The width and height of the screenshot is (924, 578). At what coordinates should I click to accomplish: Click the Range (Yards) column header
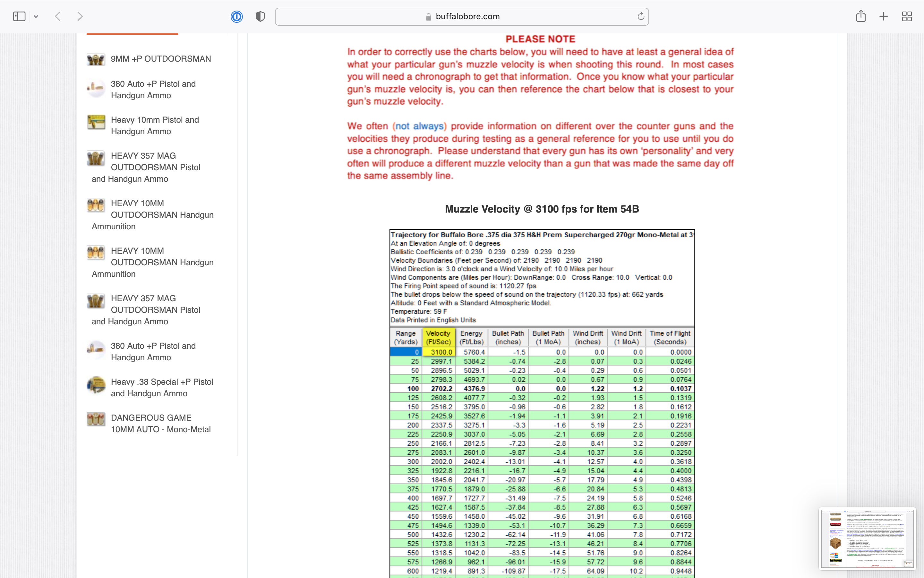406,337
